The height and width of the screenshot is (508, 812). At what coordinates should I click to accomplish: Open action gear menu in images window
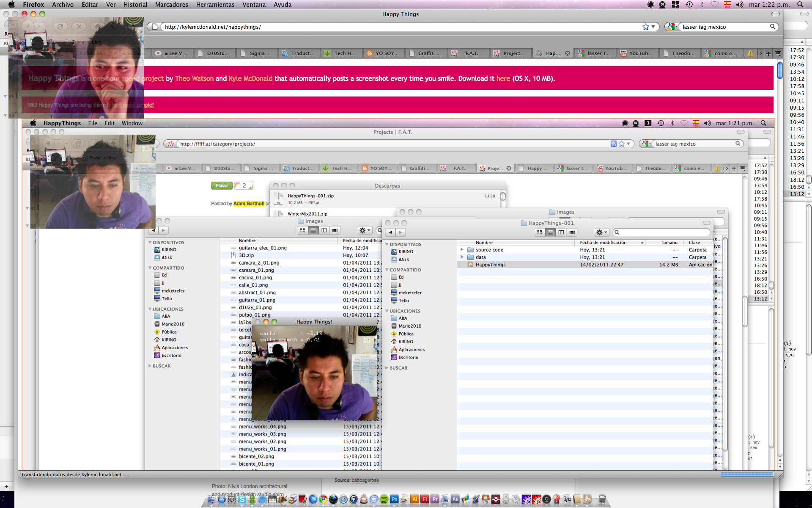click(x=364, y=230)
